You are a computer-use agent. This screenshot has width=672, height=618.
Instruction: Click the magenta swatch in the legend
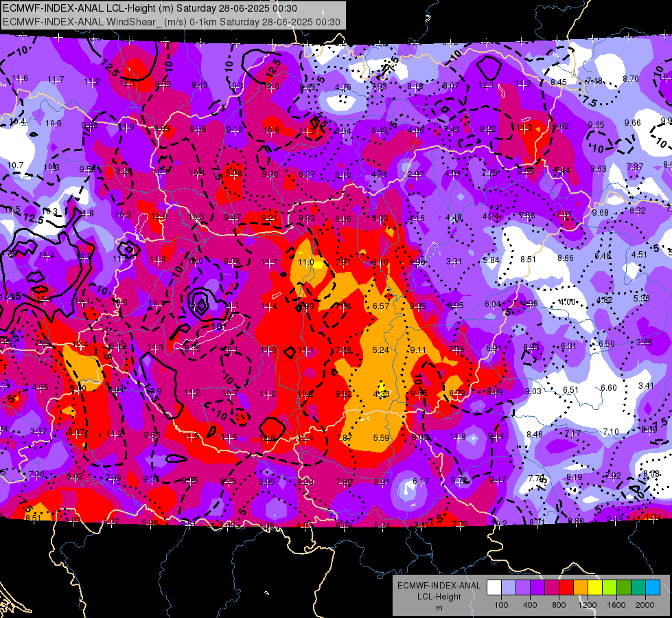(x=552, y=587)
